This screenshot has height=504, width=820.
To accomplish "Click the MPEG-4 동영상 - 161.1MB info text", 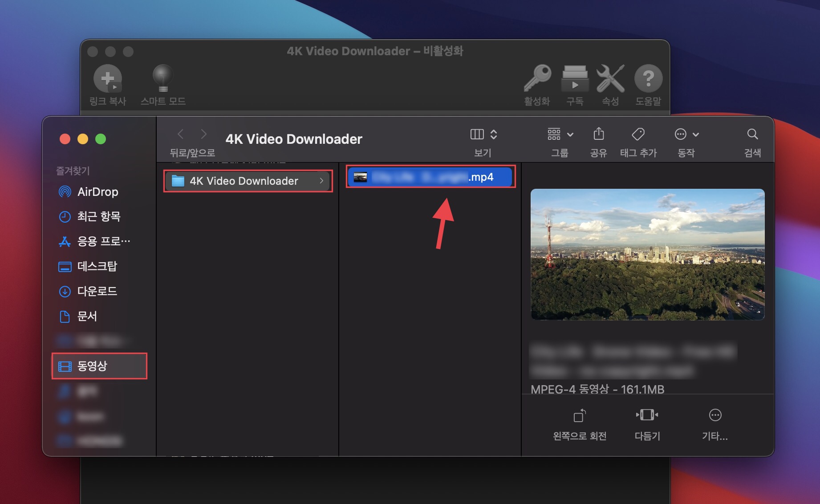I will pyautogui.click(x=597, y=390).
